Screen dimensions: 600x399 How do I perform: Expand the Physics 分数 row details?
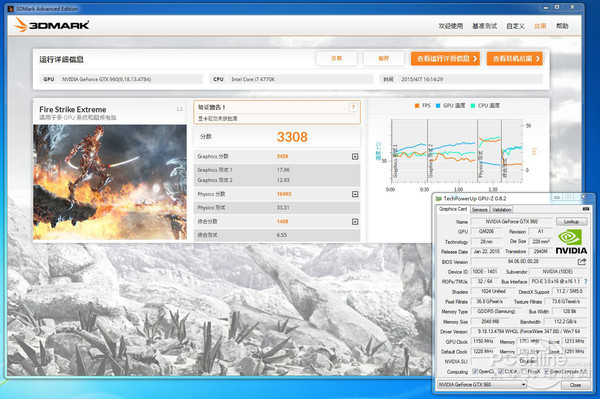pos(355,194)
